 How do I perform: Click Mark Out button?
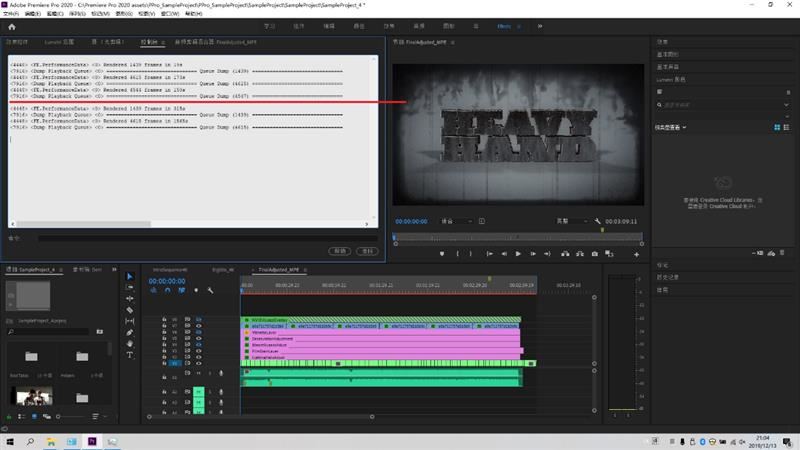pyautogui.click(x=470, y=254)
